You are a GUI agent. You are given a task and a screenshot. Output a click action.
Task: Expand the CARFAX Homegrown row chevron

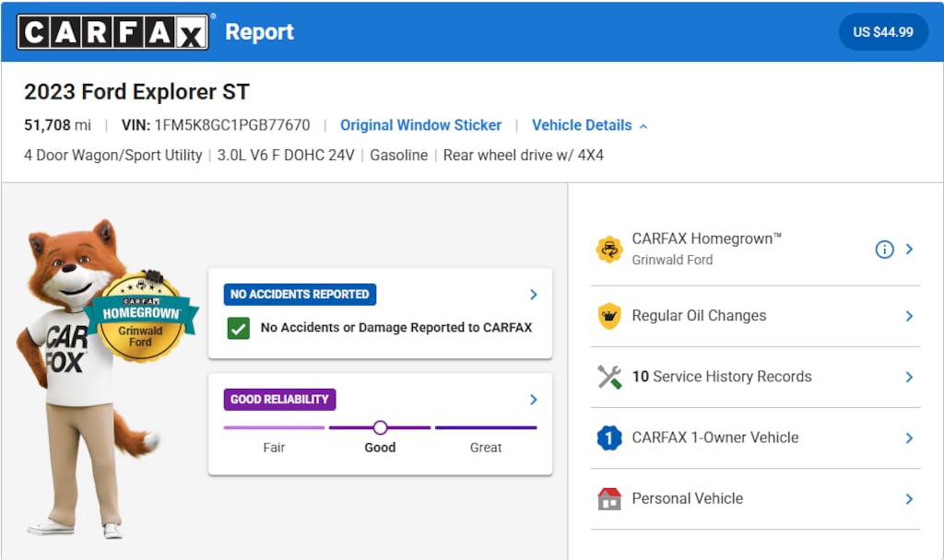(909, 249)
